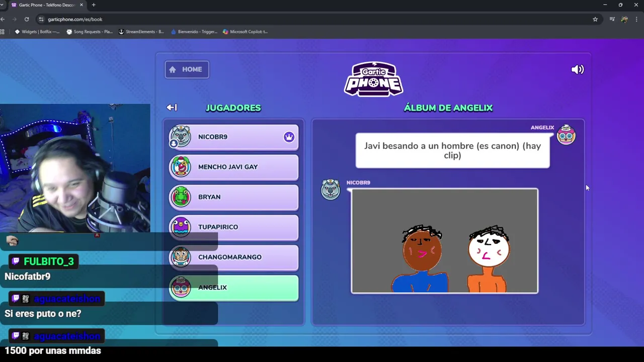Go back with the browser back arrow
Viewport: 644px width, 362px height.
[x=3, y=19]
